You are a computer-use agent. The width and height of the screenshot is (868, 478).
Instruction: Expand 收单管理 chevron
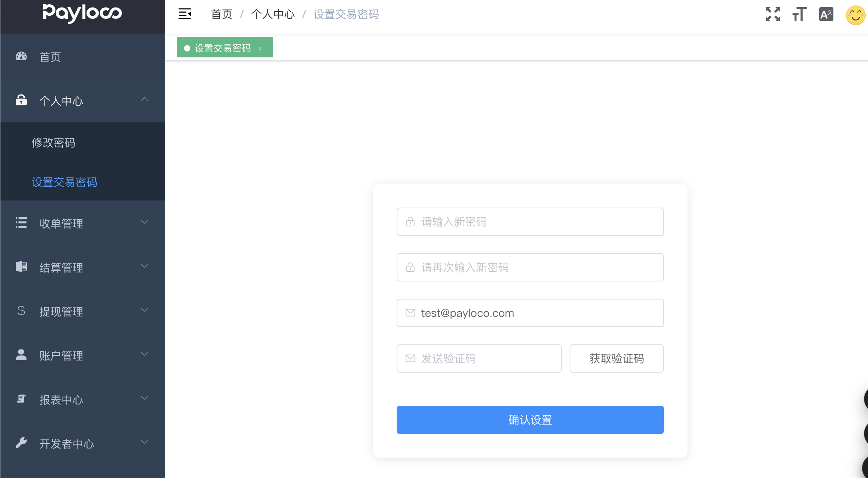tap(145, 222)
